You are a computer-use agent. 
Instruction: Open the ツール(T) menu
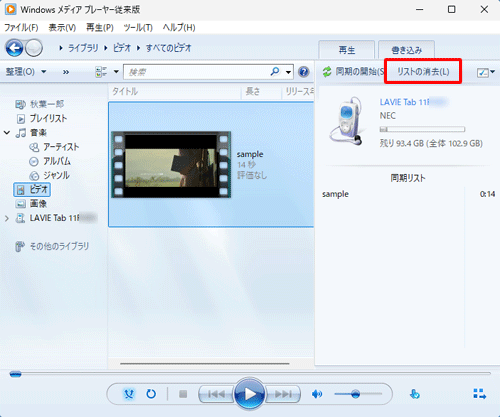pyautogui.click(x=138, y=28)
